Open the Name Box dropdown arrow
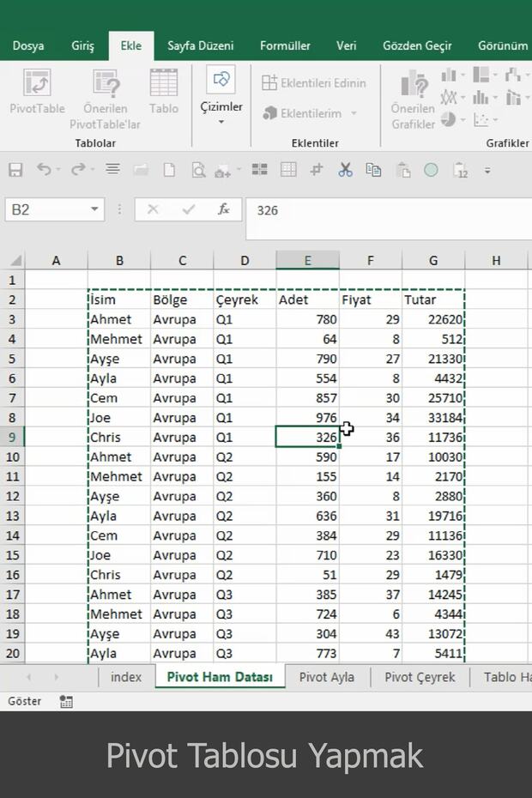 tap(94, 209)
